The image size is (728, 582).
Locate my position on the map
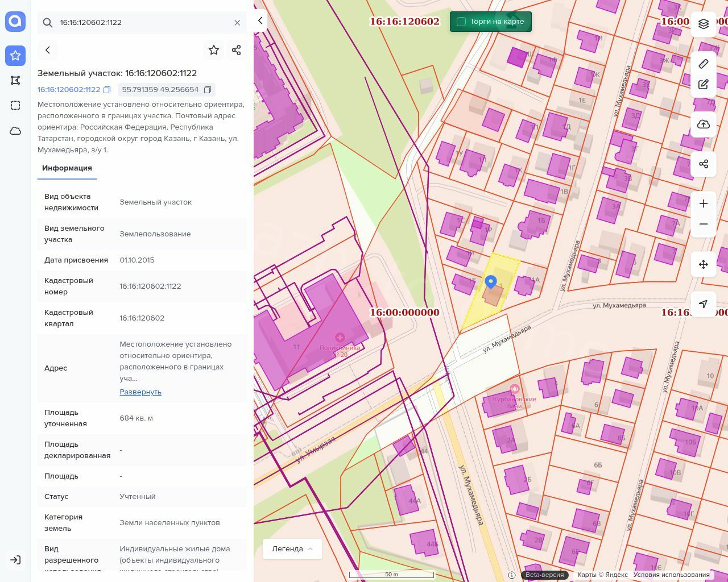703,304
